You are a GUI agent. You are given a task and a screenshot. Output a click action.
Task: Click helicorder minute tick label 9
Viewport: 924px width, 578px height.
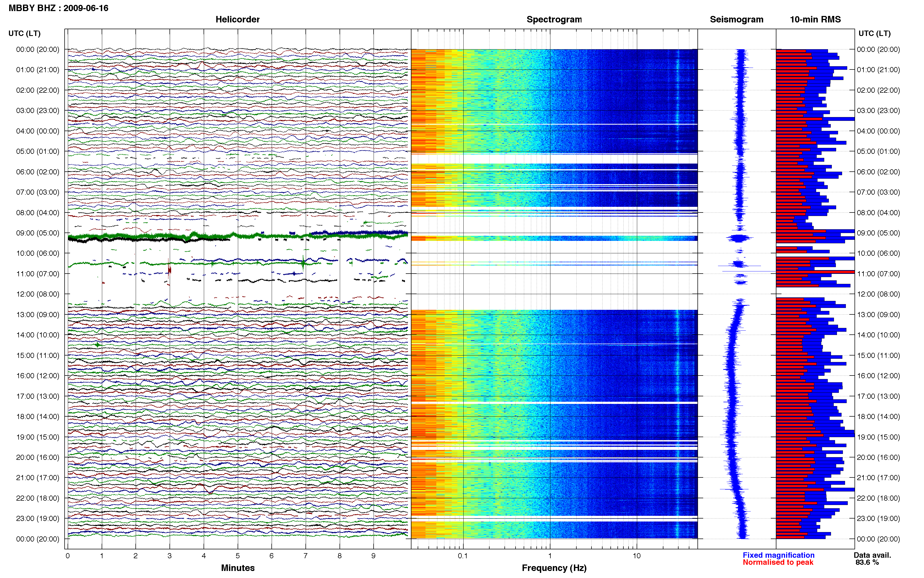tap(373, 556)
